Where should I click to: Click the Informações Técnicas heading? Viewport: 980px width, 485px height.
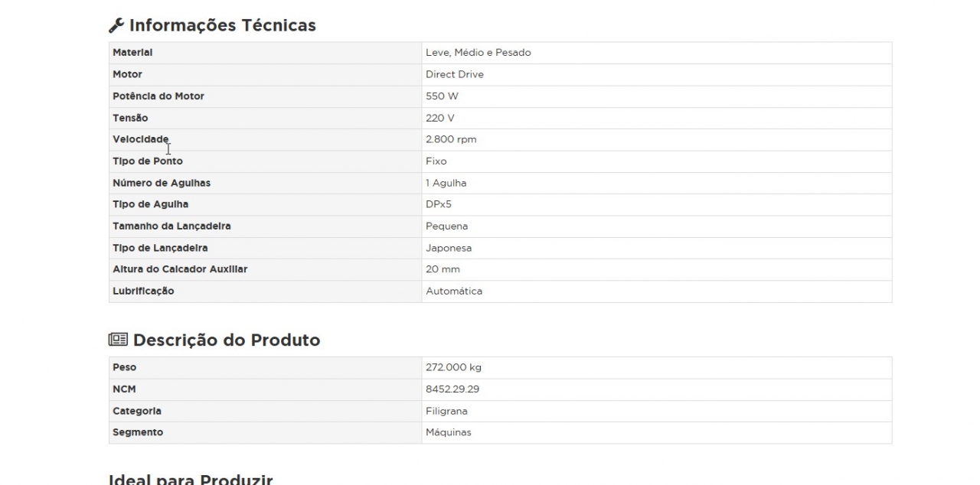pyautogui.click(x=222, y=25)
